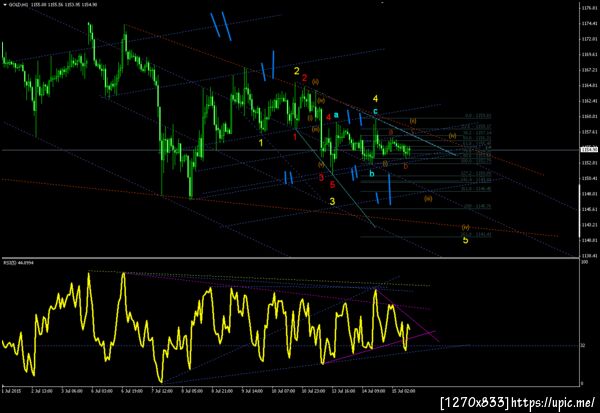Image resolution: width=600 pixels, height=413 pixels.
Task: Select the yellow wave label 1
Action: (x=261, y=143)
